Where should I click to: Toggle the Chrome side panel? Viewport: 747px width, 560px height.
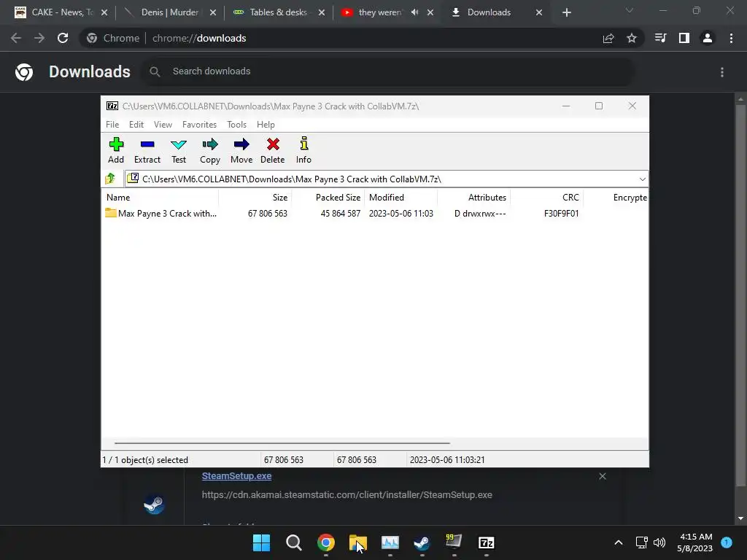coord(684,38)
